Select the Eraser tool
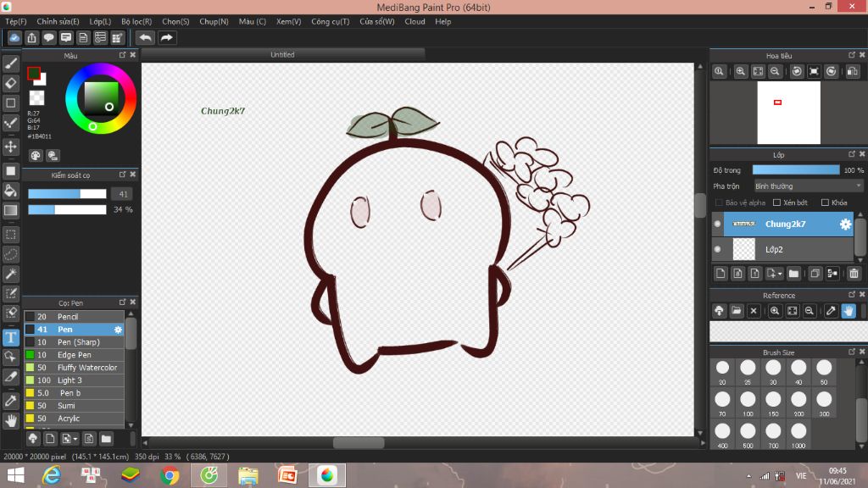Viewport: 868px width, 488px height. 10,83
